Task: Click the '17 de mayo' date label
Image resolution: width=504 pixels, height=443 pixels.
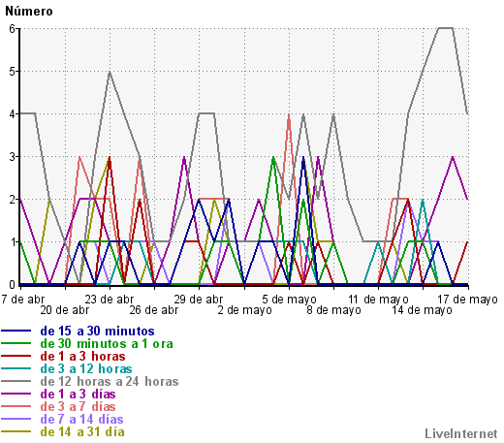Action: click(467, 300)
